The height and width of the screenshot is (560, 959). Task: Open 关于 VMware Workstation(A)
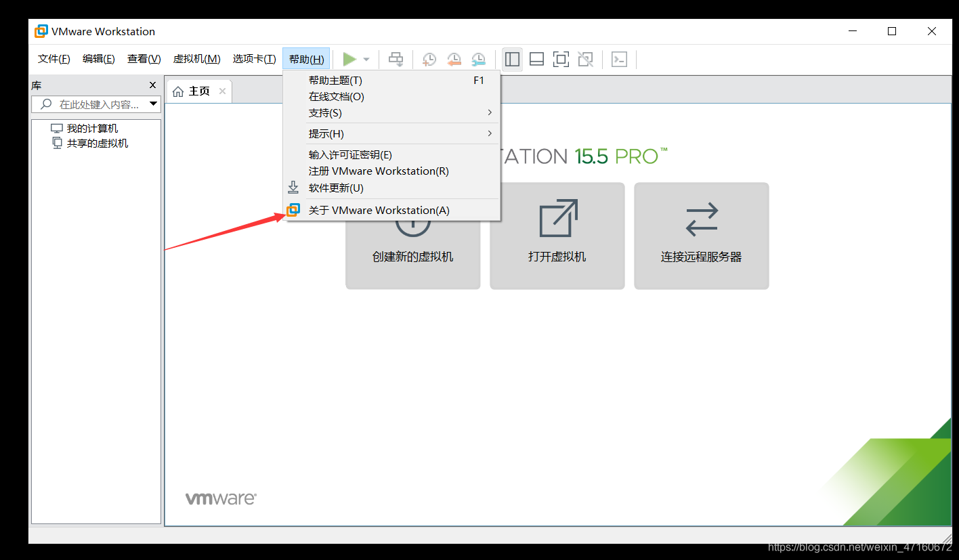[392, 210]
